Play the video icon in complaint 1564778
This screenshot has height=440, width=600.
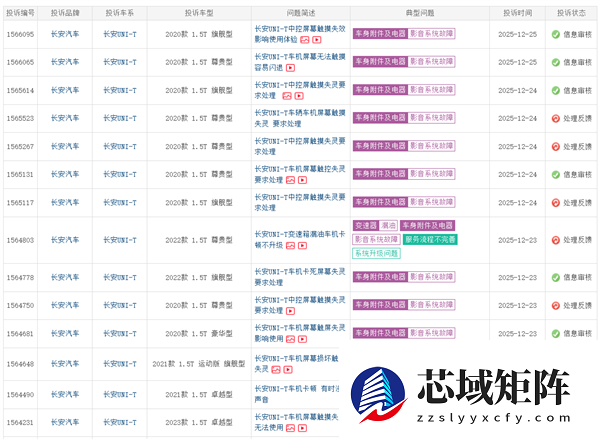(x=290, y=283)
